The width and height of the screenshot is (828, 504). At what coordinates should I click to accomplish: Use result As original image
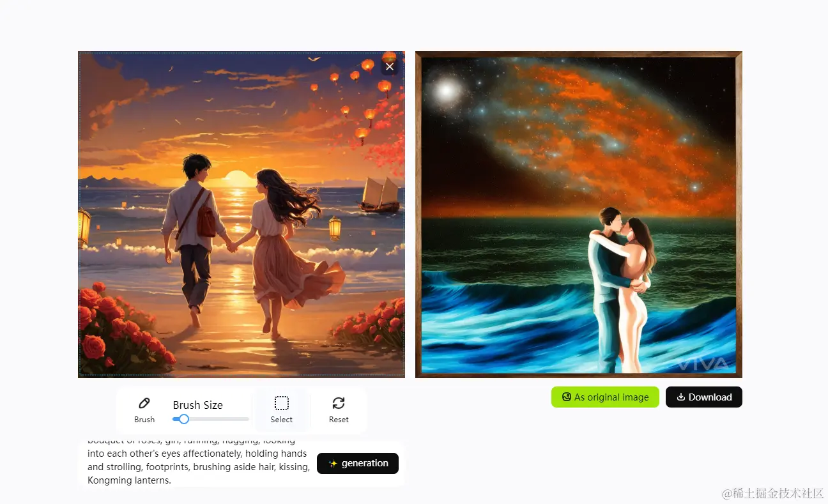coord(605,397)
